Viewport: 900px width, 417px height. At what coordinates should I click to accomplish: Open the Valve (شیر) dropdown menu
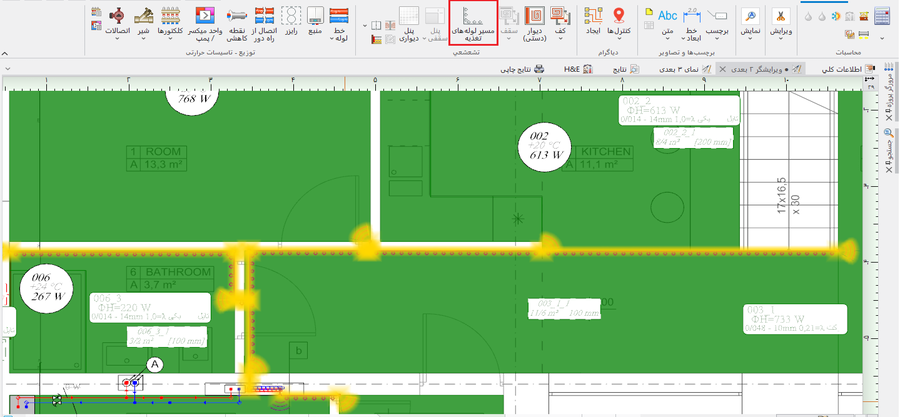coord(145,23)
